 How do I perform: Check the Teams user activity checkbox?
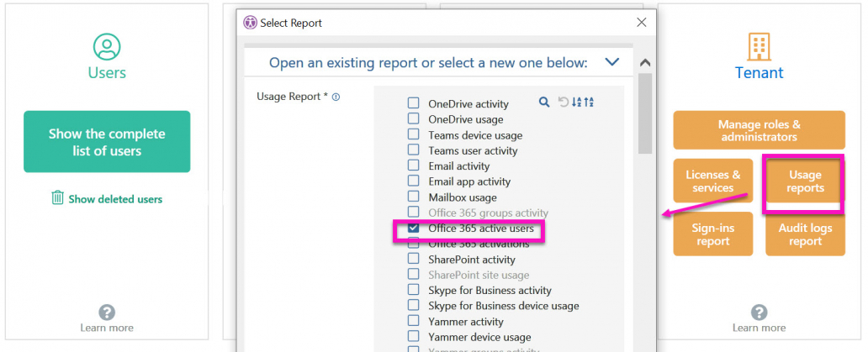(413, 150)
